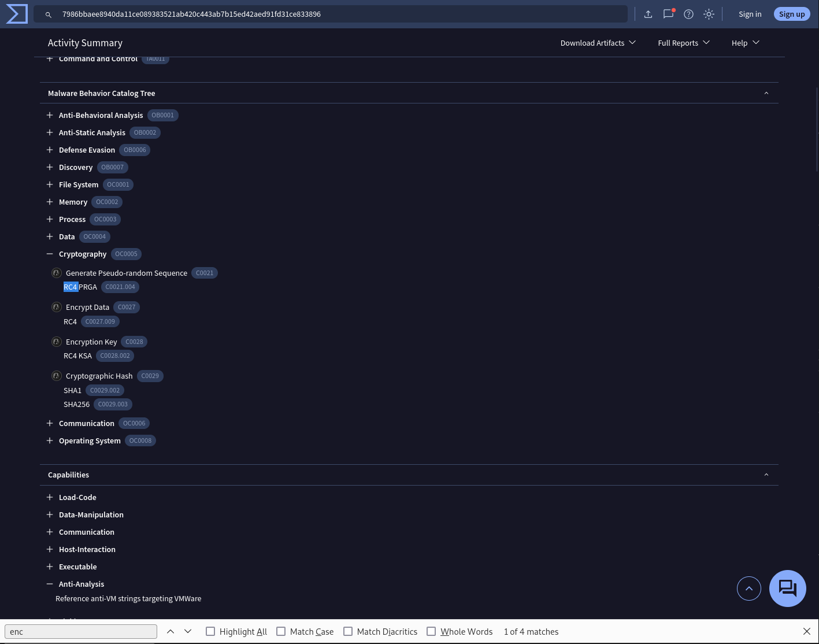Go to previous find match arrow
The width and height of the screenshot is (819, 644).
171,631
